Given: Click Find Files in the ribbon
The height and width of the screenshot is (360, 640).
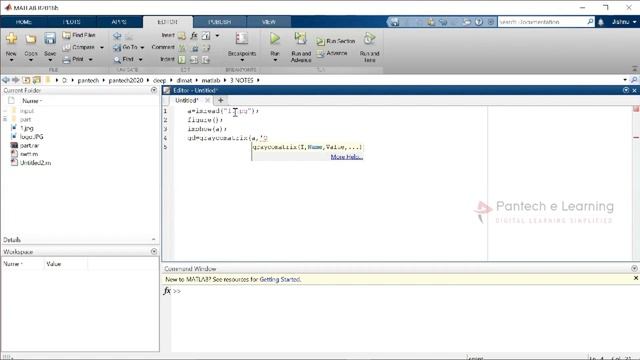Looking at the screenshot, I should coord(79,35).
